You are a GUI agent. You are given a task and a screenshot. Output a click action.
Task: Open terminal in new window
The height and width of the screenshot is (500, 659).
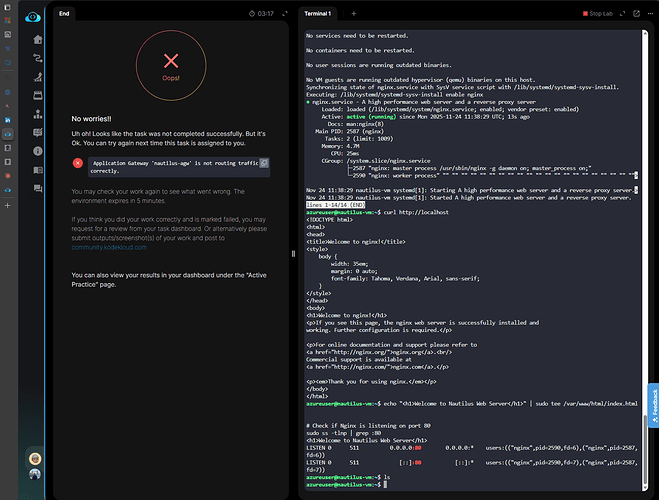point(635,14)
